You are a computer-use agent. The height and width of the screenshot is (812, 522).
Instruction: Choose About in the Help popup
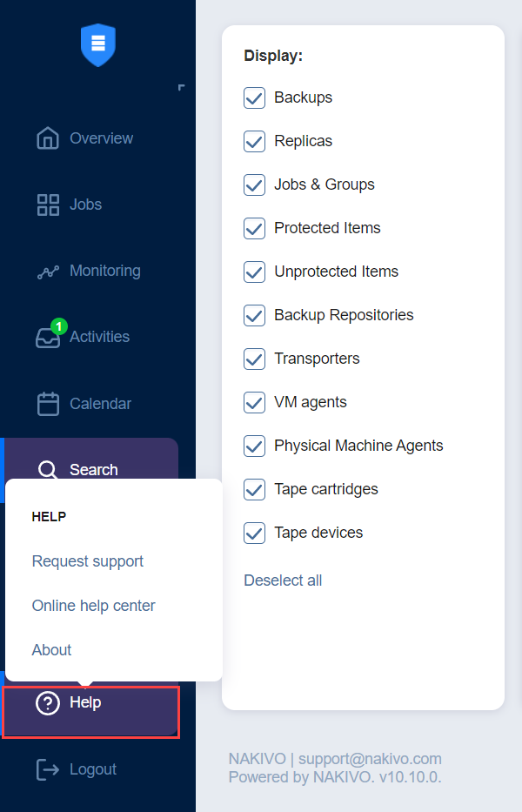51,650
